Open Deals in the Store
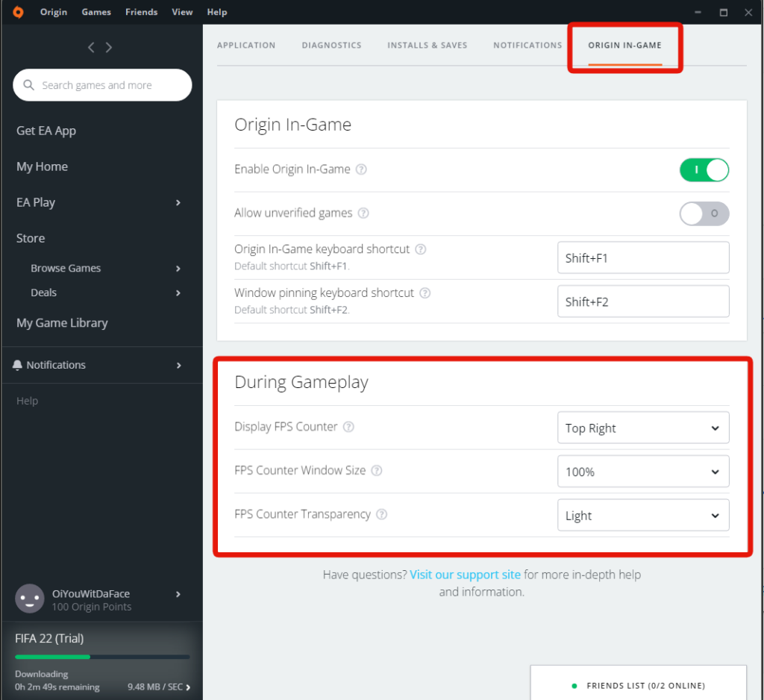Image resolution: width=764 pixels, height=700 pixels. [44, 293]
